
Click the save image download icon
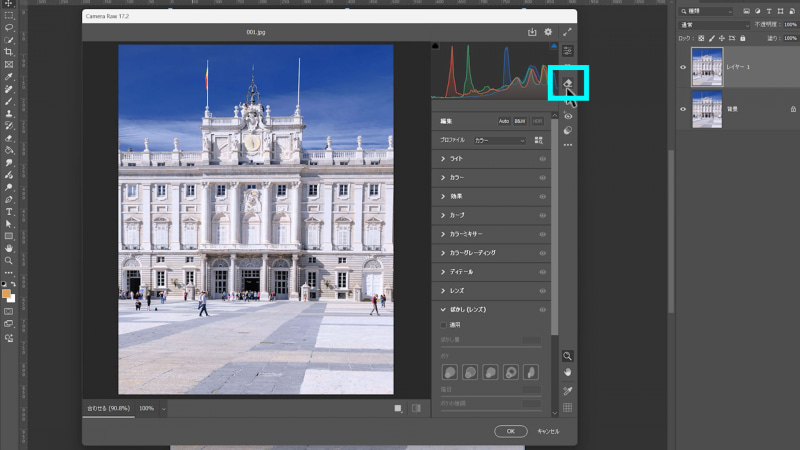(x=532, y=32)
